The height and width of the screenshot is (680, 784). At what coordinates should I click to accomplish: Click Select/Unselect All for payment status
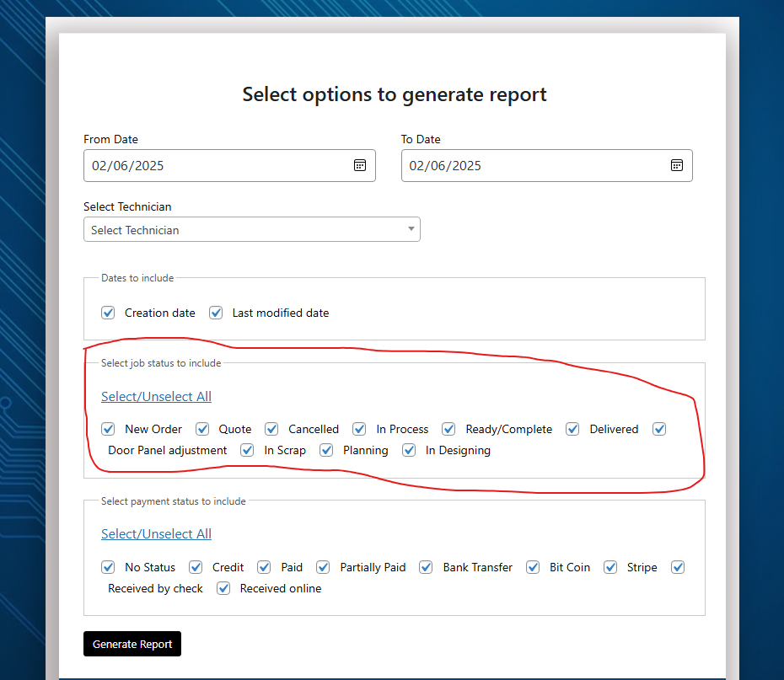(x=156, y=533)
